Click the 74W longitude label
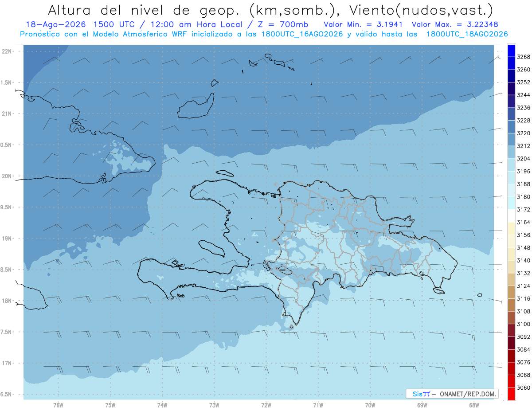The image size is (532, 411). (x=162, y=405)
